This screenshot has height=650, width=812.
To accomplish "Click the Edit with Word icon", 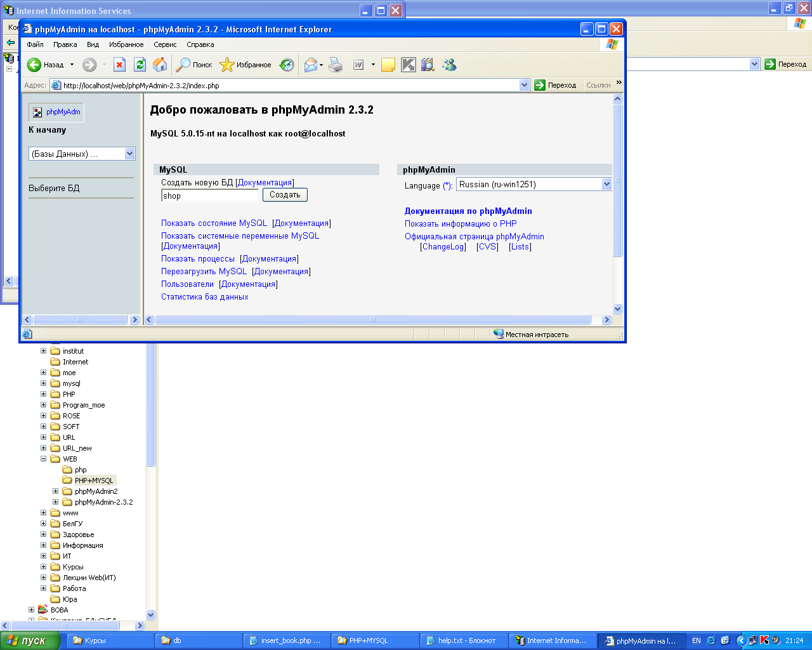I will 358,65.
